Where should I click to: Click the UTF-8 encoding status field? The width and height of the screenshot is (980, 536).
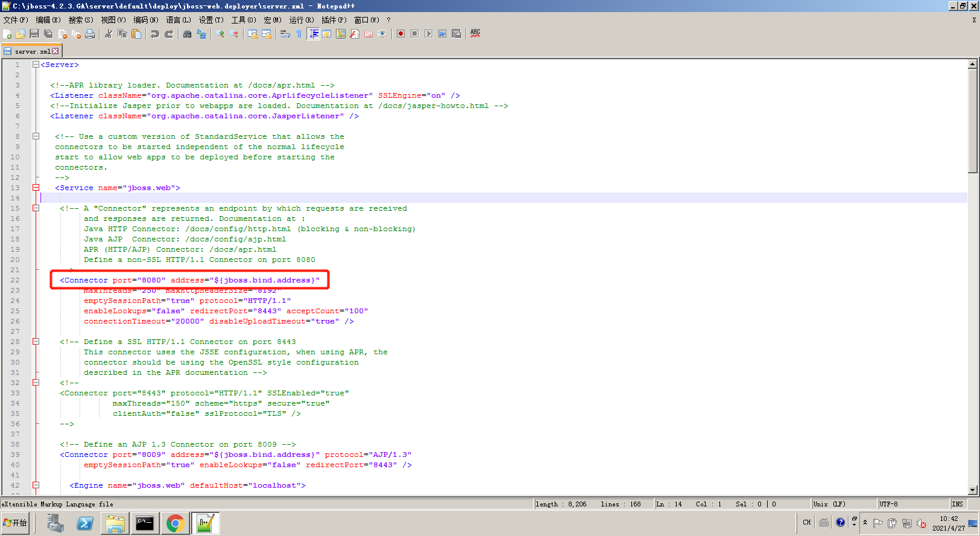(x=912, y=504)
